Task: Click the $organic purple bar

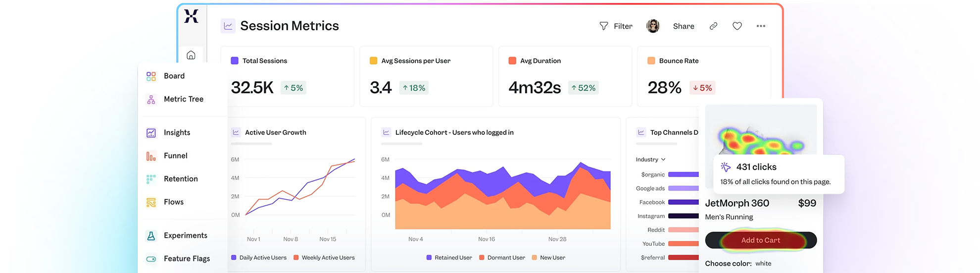Action: 683,174
